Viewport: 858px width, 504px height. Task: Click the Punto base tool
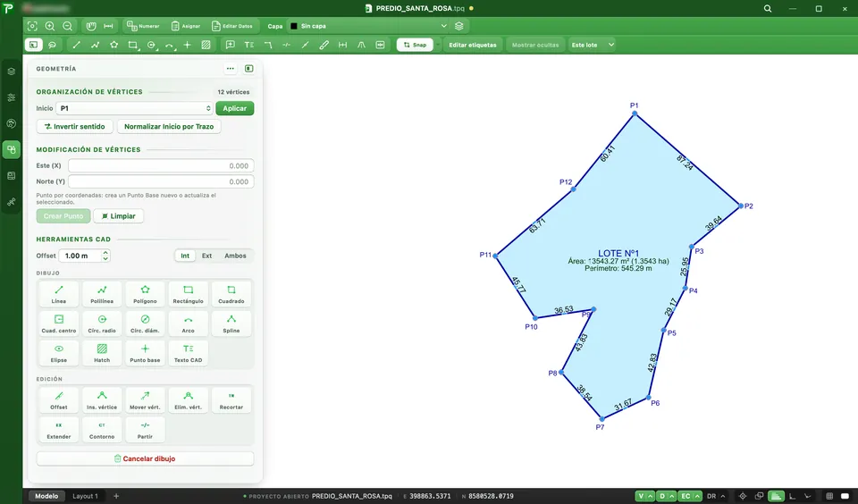[x=145, y=353]
